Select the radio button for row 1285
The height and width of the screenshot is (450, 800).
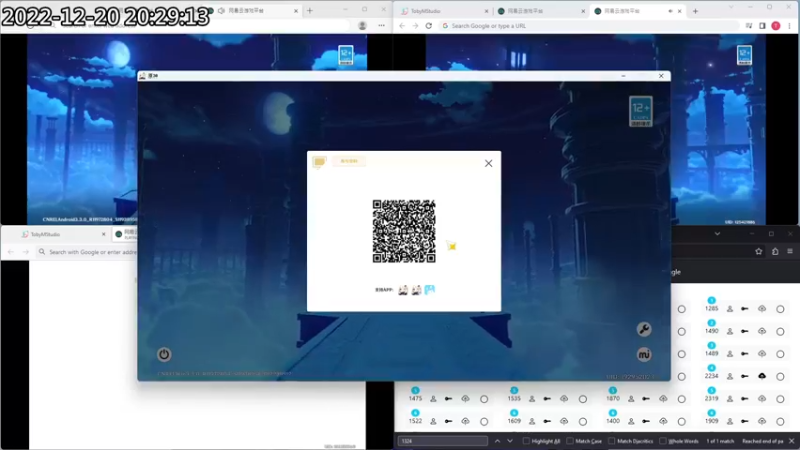pyautogui.click(x=780, y=309)
